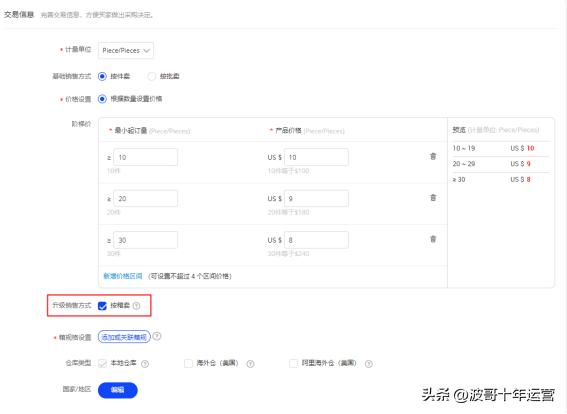Click minimum order quantity field showing 20
This screenshot has width=567, height=414.
tap(145, 199)
